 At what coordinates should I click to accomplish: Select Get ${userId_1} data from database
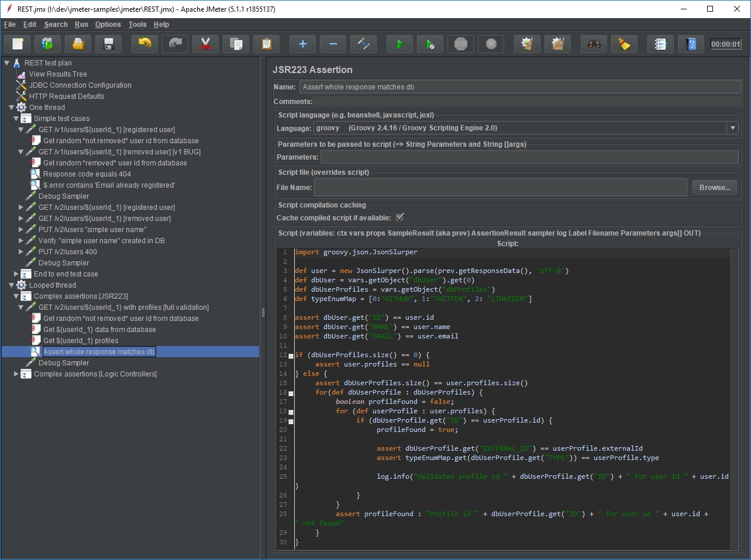pyautogui.click(x=99, y=330)
